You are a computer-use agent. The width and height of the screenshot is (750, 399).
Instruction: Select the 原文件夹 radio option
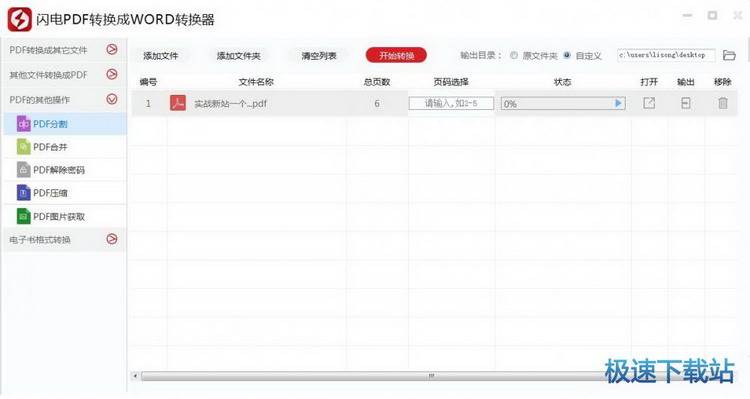pos(514,55)
